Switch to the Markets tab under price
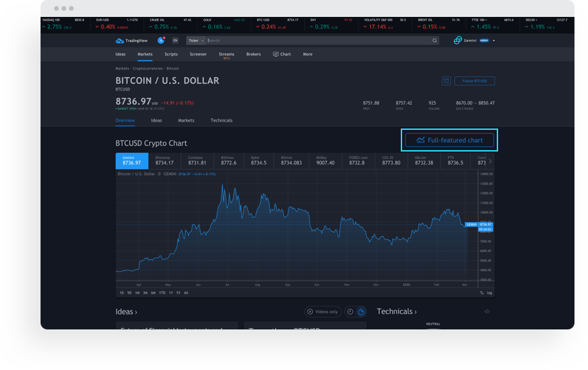This screenshot has width=588, height=370. point(186,120)
